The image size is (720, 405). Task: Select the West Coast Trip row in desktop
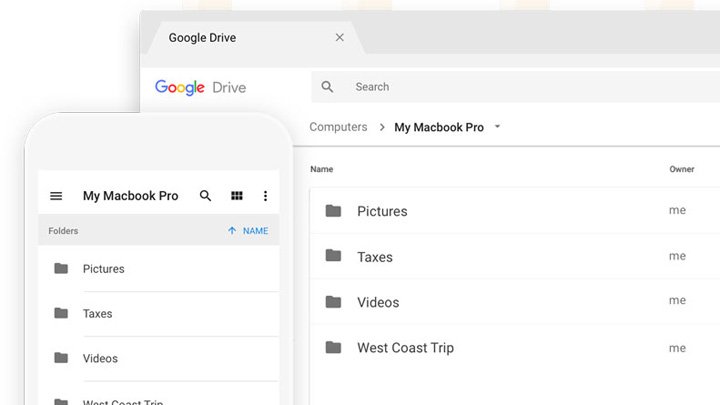click(x=515, y=348)
